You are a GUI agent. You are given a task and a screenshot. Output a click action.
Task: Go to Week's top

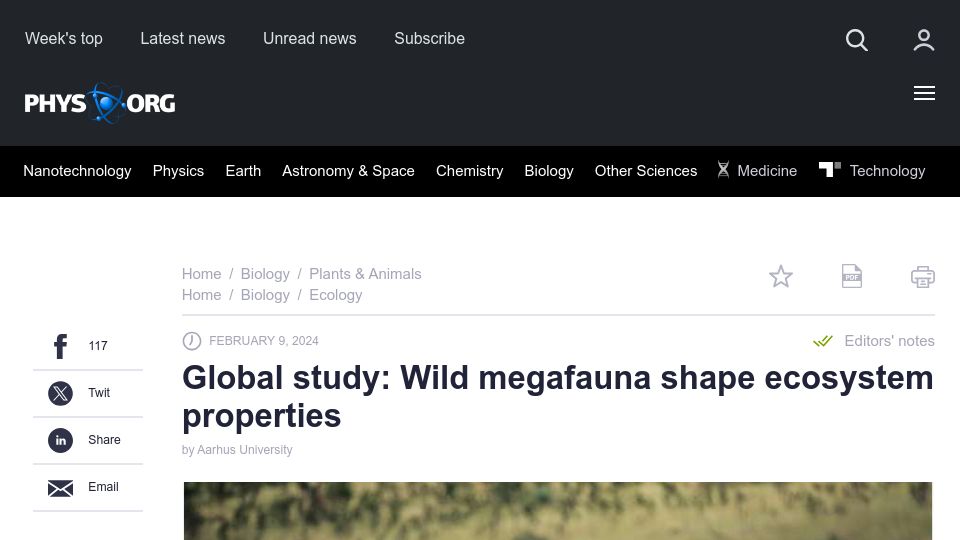point(64,39)
